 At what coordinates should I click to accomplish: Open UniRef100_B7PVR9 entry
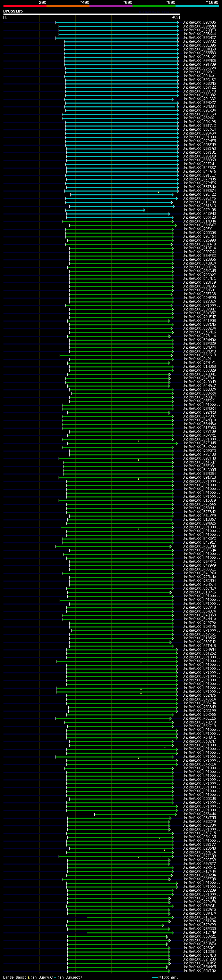199,925
